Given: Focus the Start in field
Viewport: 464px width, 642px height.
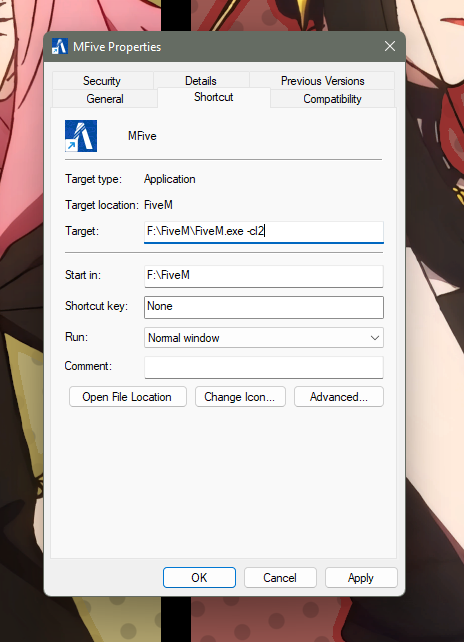Looking at the screenshot, I should click(264, 276).
